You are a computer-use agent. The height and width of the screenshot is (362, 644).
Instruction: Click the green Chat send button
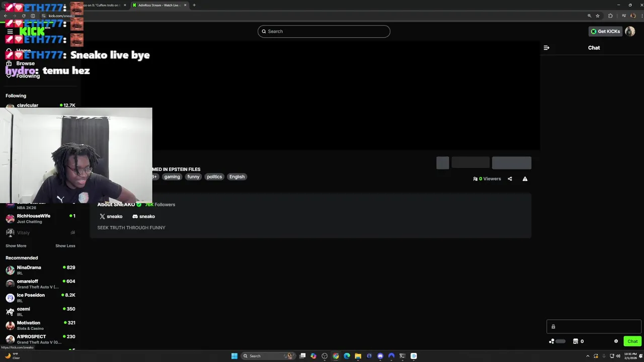(x=632, y=341)
